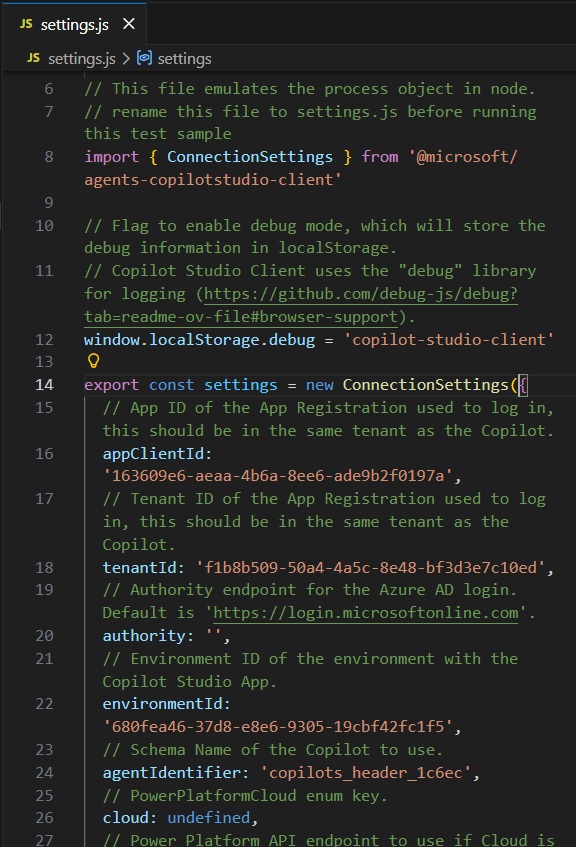Place cursor in the appClientId value
The width and height of the screenshot is (576, 847).
tap(278, 475)
